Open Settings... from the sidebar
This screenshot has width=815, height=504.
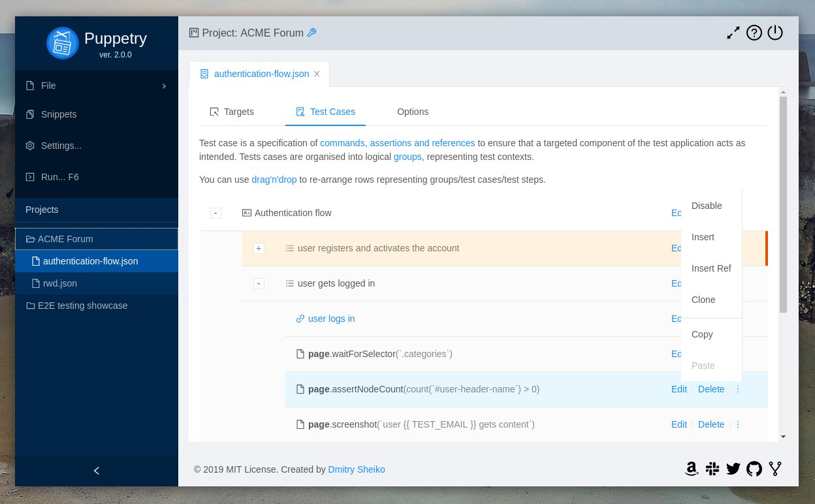(97, 146)
